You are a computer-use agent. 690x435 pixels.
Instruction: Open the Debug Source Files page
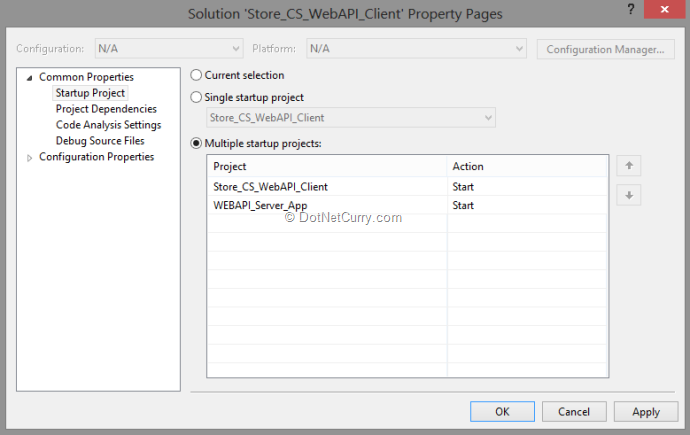click(x=100, y=141)
